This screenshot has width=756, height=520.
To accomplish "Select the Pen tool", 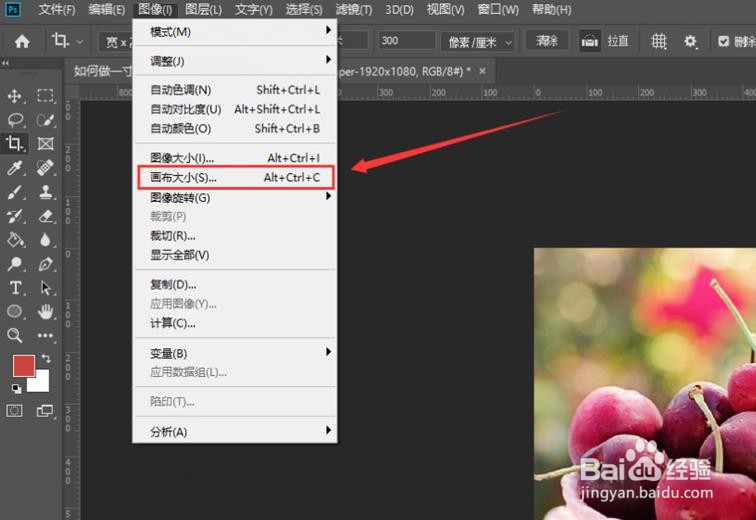I will pyautogui.click(x=45, y=264).
